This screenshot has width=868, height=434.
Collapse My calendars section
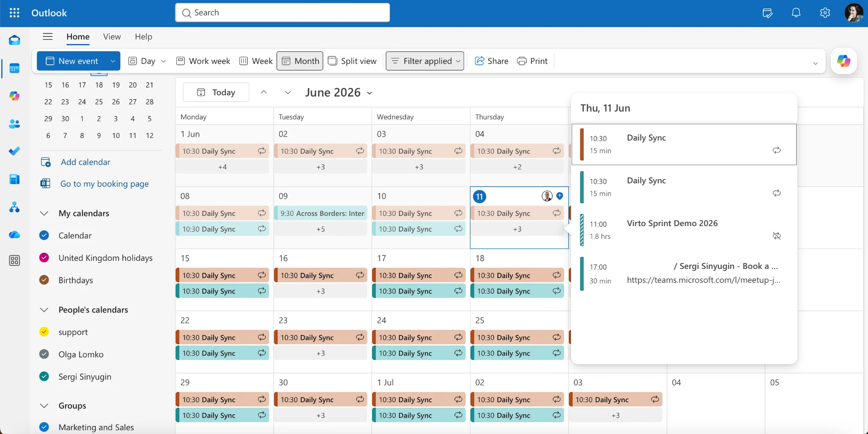[x=44, y=213]
